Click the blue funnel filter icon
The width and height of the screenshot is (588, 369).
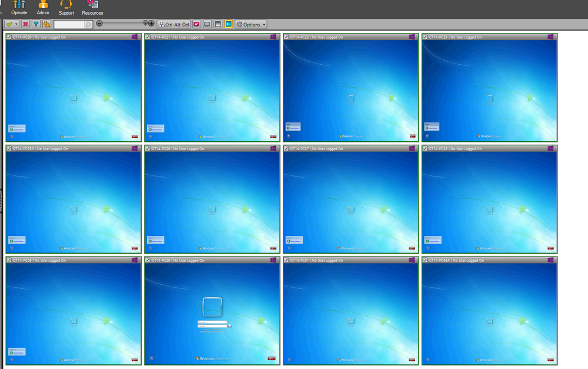(x=36, y=24)
